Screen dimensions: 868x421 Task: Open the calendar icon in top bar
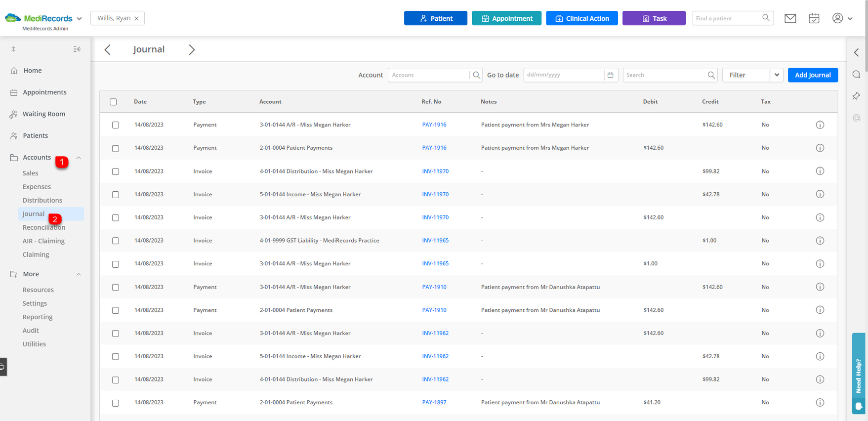click(814, 18)
